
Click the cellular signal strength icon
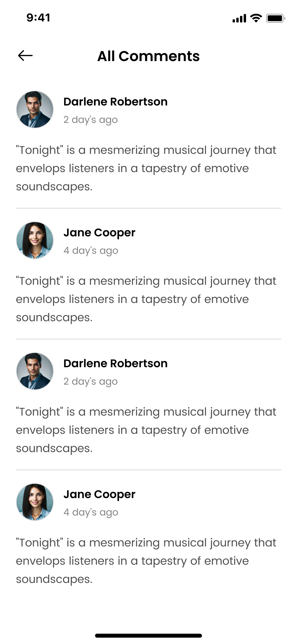[239, 18]
